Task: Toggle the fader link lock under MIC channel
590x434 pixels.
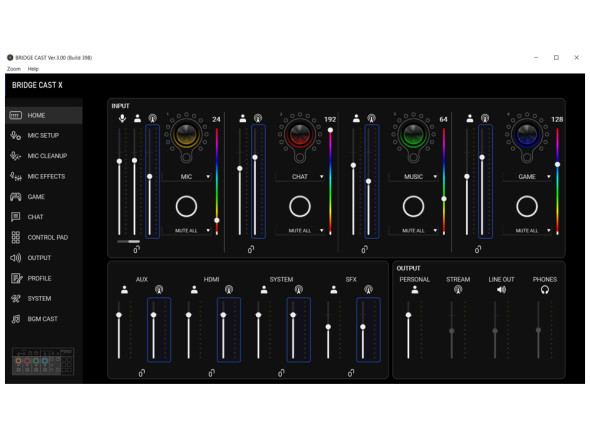Action: pos(137,249)
